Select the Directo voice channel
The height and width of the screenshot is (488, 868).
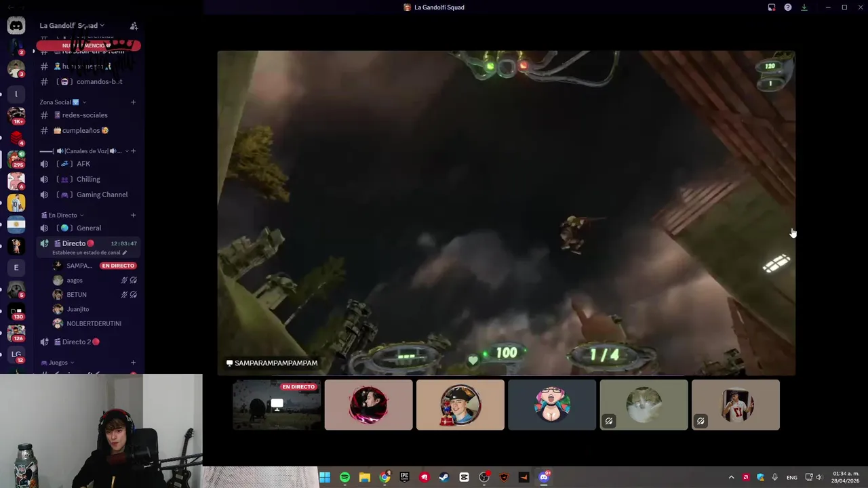coord(88,247)
